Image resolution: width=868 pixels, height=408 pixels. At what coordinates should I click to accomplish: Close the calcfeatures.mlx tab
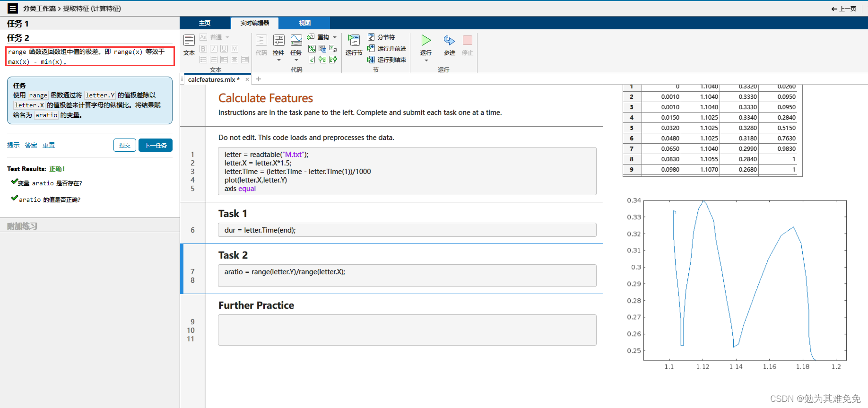coord(247,79)
